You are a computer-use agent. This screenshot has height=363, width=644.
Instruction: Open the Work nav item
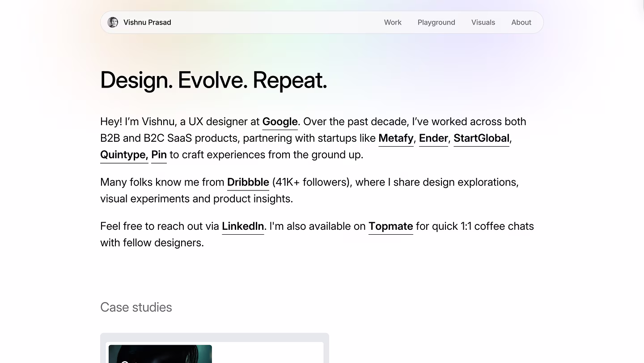coord(393,22)
